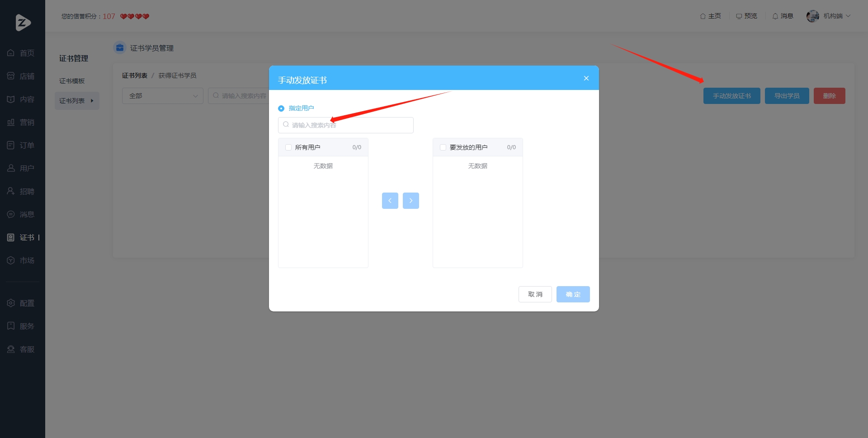Screen dimensions: 868x438
Task: Close the 手动发放证书 dialog
Action: tap(586, 78)
